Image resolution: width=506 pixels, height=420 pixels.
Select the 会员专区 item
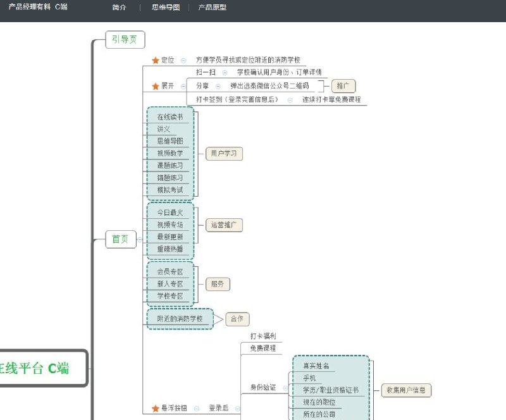pyautogui.click(x=170, y=272)
